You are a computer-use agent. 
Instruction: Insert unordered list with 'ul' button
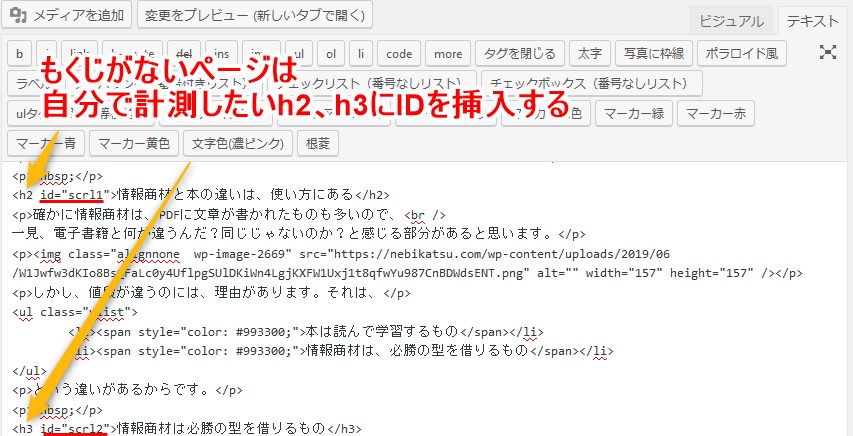tap(295, 53)
